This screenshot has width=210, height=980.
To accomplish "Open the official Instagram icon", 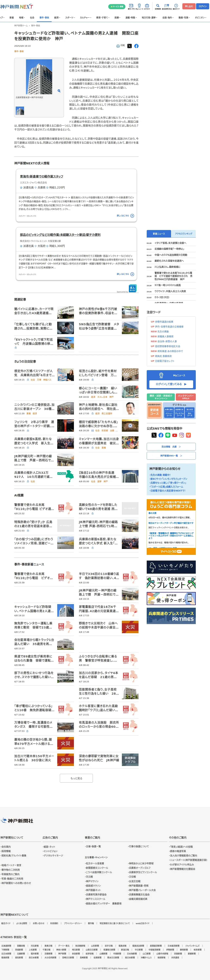I will pos(182,435).
